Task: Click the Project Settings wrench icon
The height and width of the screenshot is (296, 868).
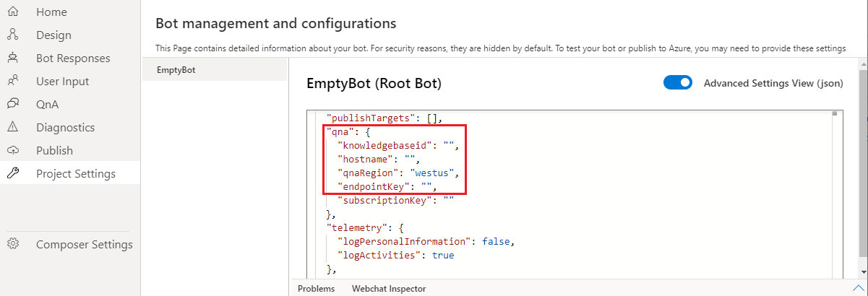Action: point(12,173)
